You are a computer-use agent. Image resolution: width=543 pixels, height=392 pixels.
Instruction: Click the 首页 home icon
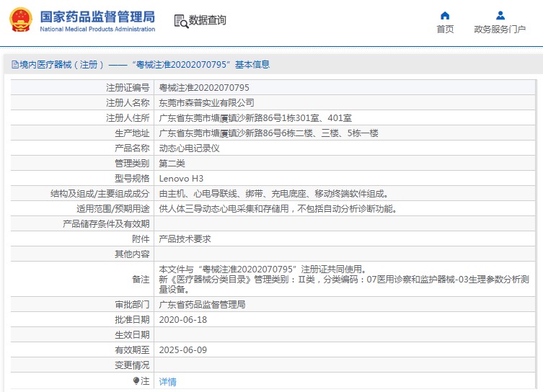(x=445, y=15)
